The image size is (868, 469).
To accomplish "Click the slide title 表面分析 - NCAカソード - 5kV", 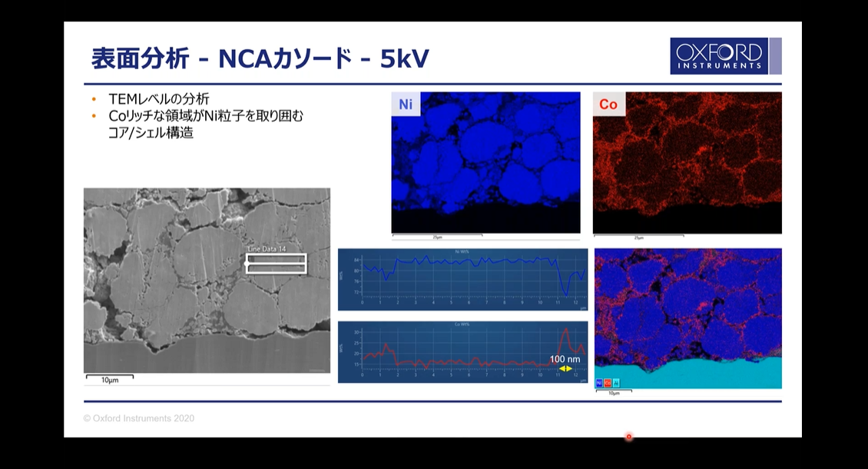I will point(260,58).
